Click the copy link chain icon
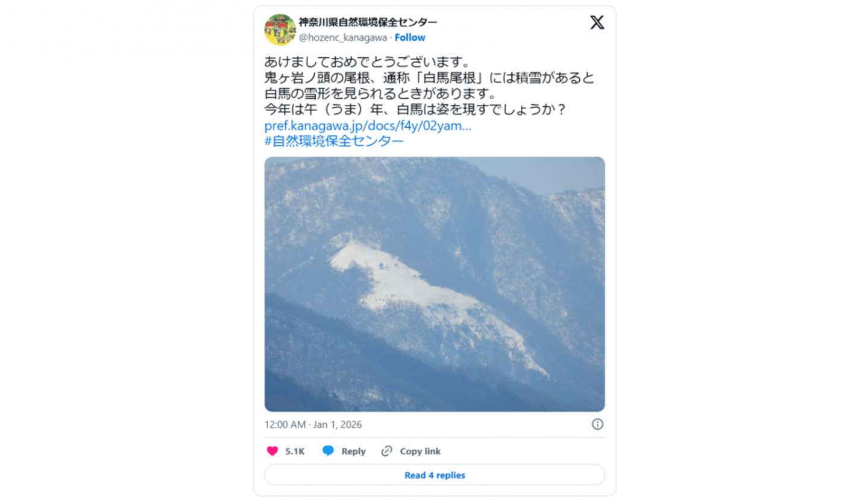Viewport: 868px width, 504px height. click(x=387, y=451)
